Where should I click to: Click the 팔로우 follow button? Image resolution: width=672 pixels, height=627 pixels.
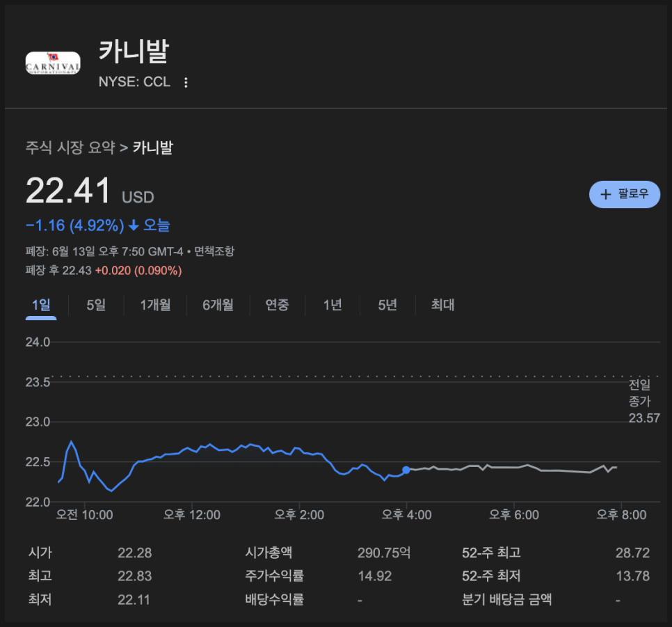[625, 194]
